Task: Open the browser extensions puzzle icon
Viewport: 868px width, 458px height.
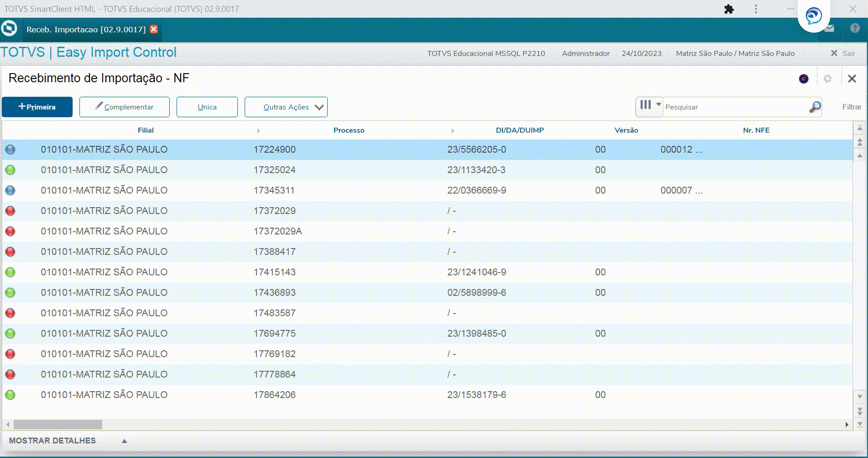Action: click(729, 9)
